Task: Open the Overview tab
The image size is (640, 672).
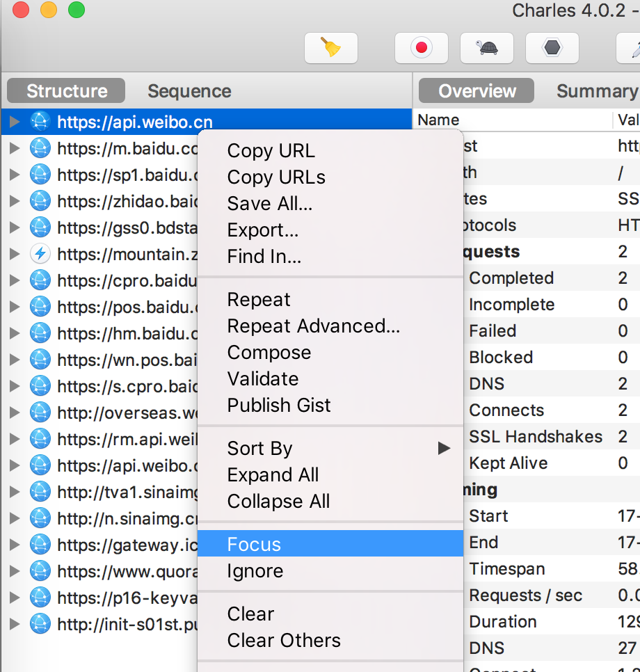Action: pyautogui.click(x=477, y=91)
